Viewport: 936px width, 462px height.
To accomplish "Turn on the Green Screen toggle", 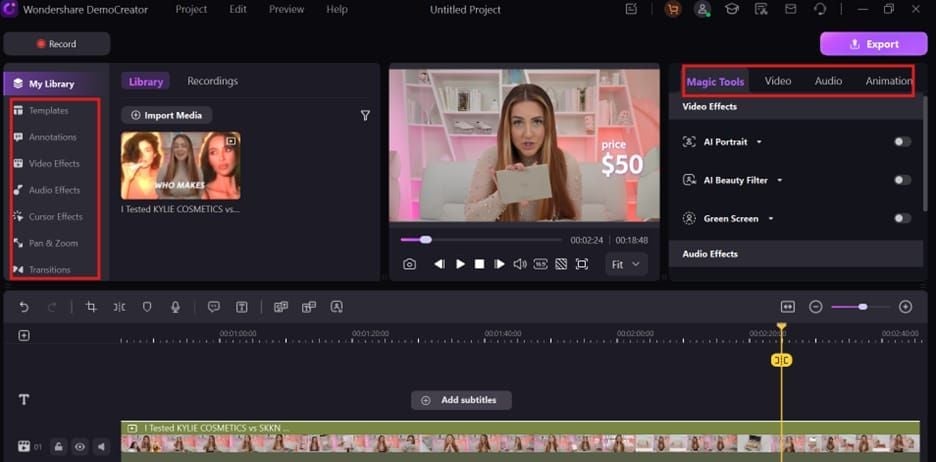I will tap(903, 218).
